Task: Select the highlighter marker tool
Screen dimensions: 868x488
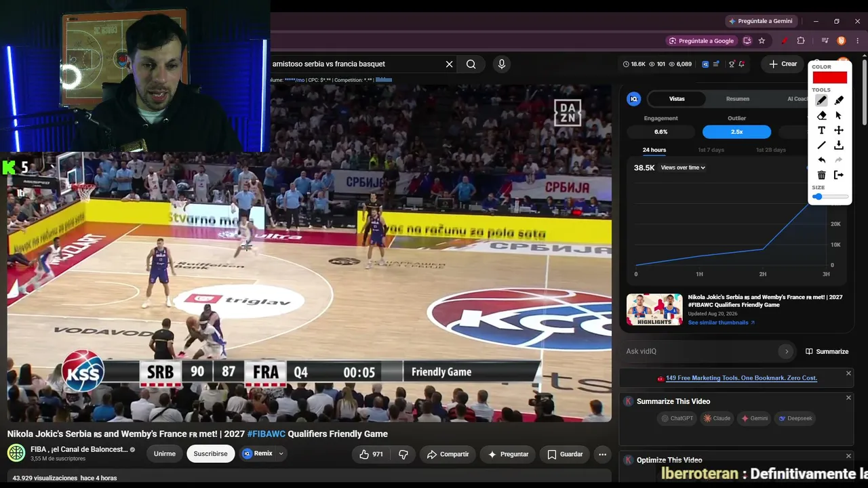Action: [x=839, y=100]
